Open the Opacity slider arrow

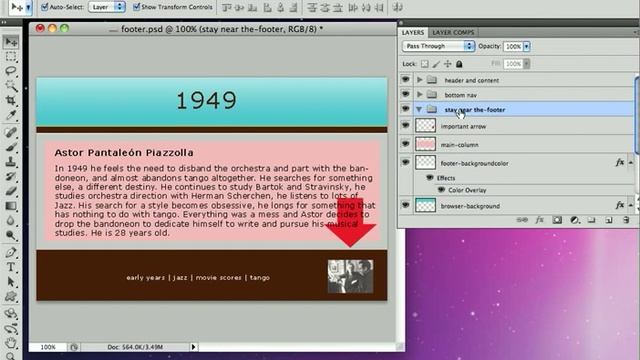click(527, 47)
